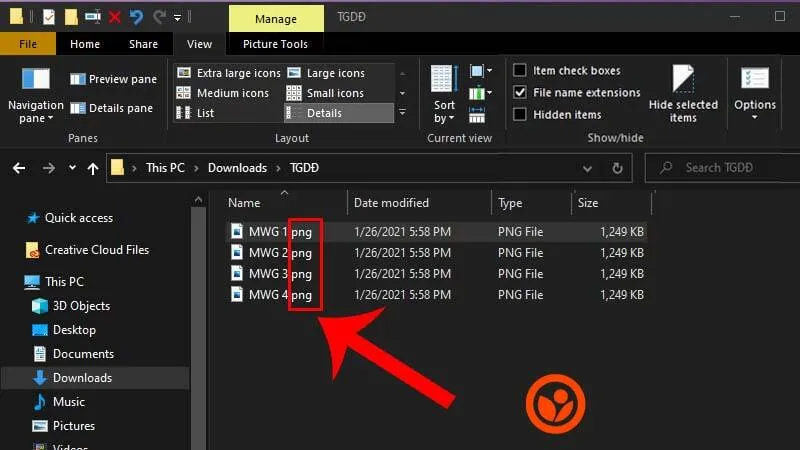
Task: Open Quick access in sidebar
Action: coord(69,218)
